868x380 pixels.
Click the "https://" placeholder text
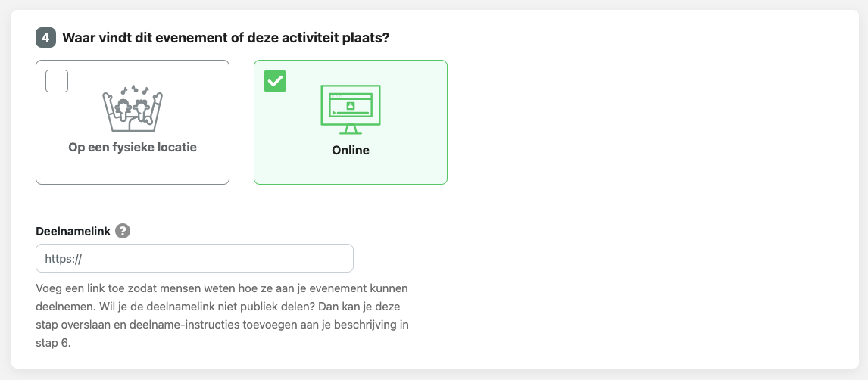[63, 258]
